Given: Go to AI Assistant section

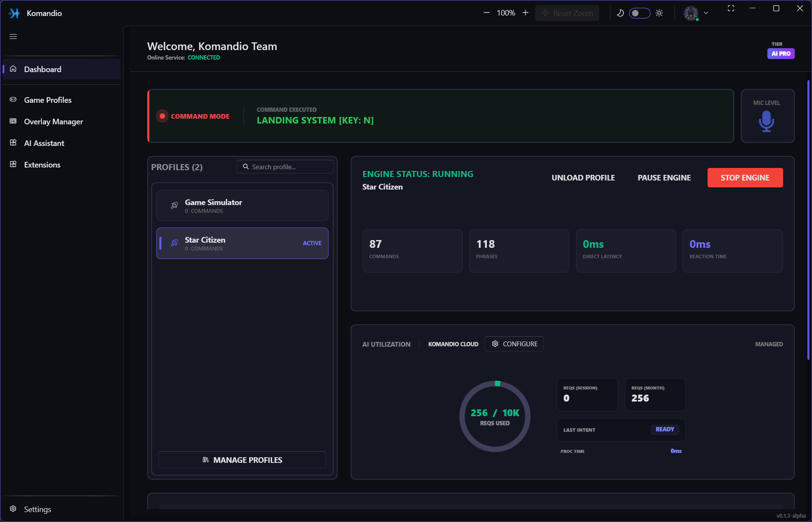Looking at the screenshot, I should [x=44, y=143].
